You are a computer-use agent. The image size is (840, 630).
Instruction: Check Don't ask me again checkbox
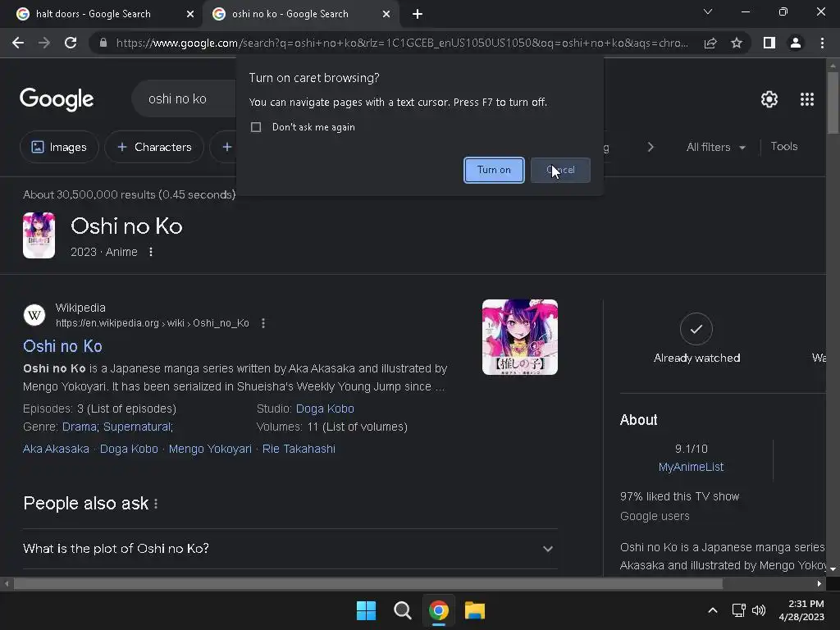[256, 127]
